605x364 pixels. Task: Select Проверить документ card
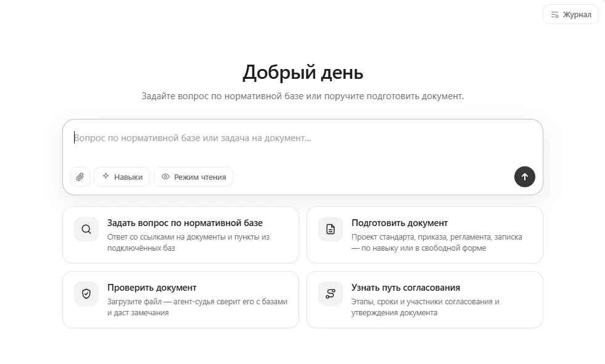pyautogui.click(x=181, y=300)
